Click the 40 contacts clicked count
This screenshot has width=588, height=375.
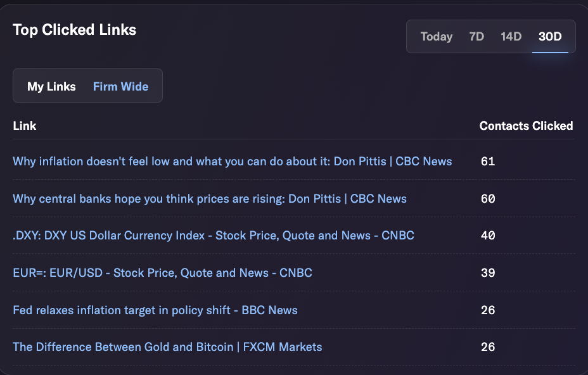[488, 235]
